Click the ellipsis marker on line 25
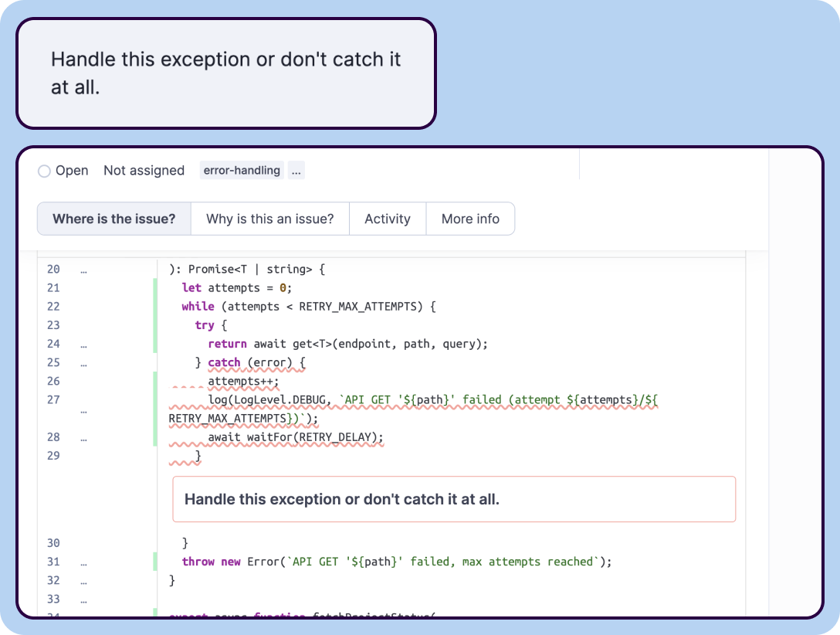 pos(83,362)
